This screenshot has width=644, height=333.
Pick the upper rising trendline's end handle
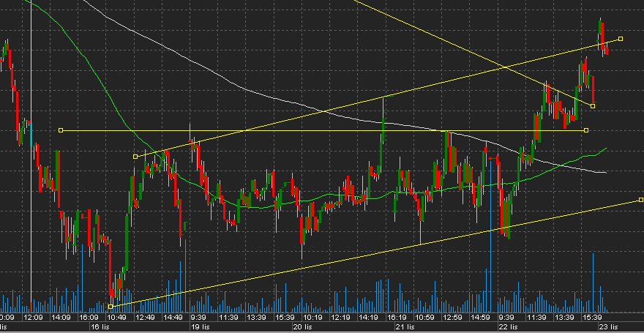pyautogui.click(x=620, y=39)
